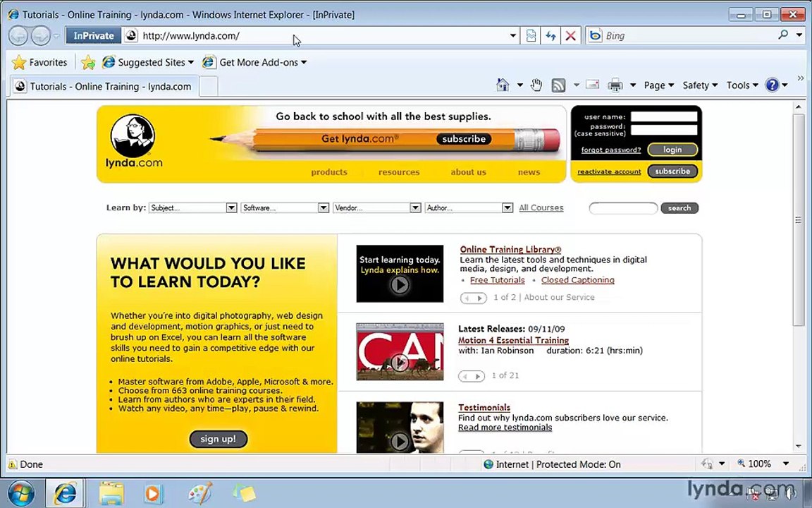Click the hand pan icon in toolbar
812x508 pixels.
[x=536, y=85]
